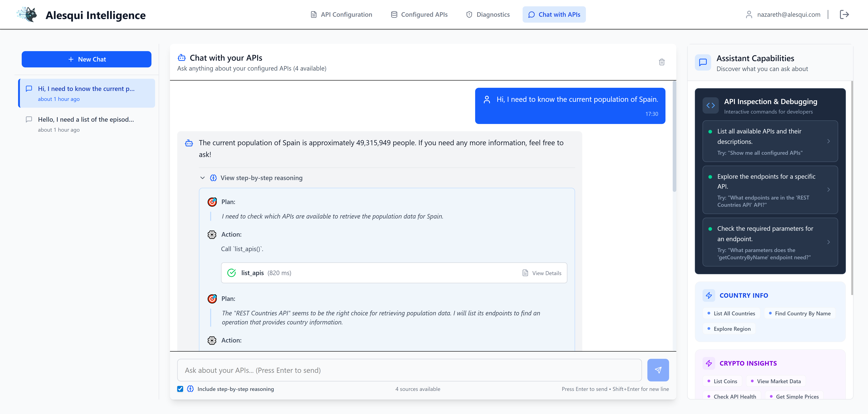868x414 pixels.
Task: Click the send message paper plane icon
Action: [658, 370]
